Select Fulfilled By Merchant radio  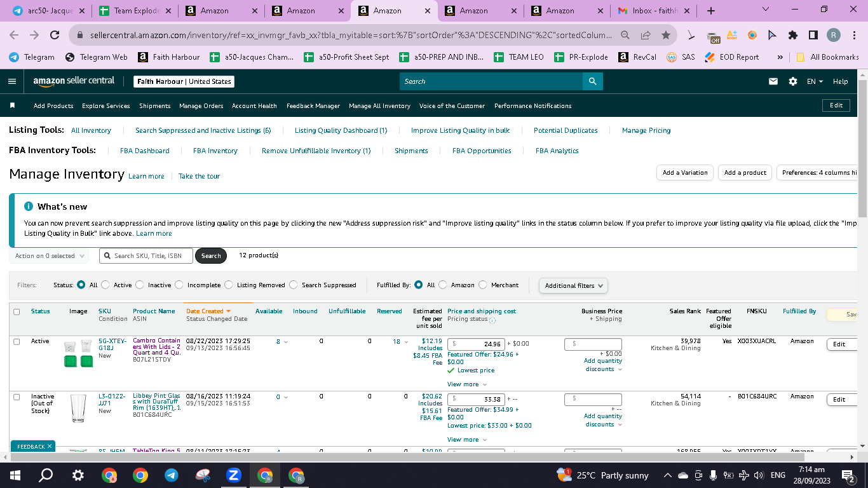[x=483, y=285]
